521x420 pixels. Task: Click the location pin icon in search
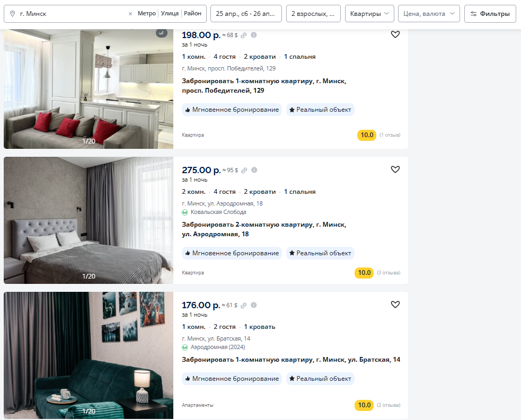pos(12,14)
